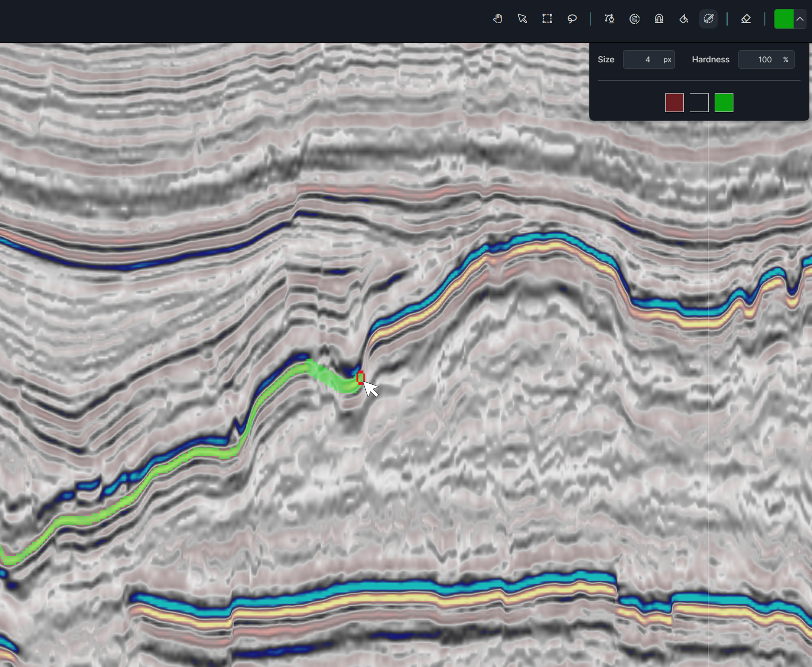
Task: Select the lasso selection tool
Action: point(572,19)
